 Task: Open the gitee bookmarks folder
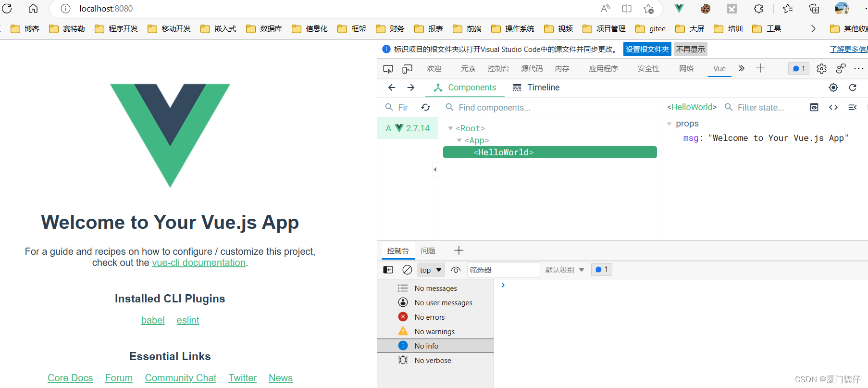651,29
